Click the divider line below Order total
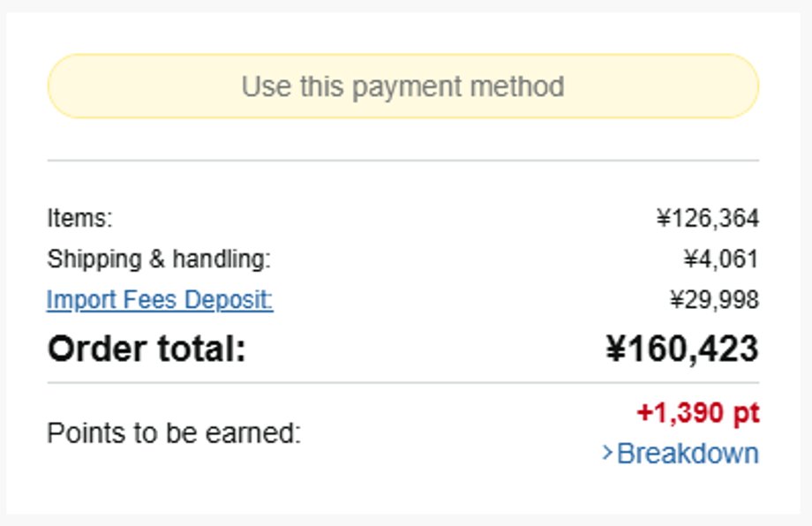The width and height of the screenshot is (812, 526). click(402, 383)
